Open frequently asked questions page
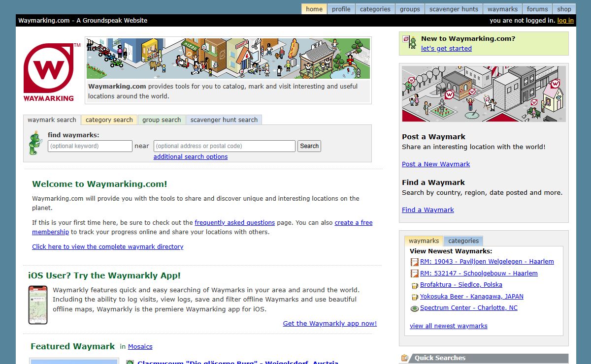 (x=235, y=223)
